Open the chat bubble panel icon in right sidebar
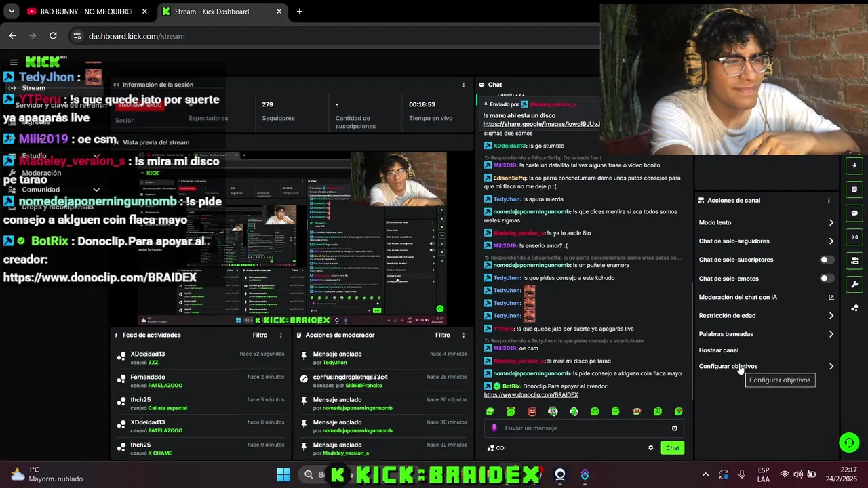868x488 pixels. [x=854, y=213]
